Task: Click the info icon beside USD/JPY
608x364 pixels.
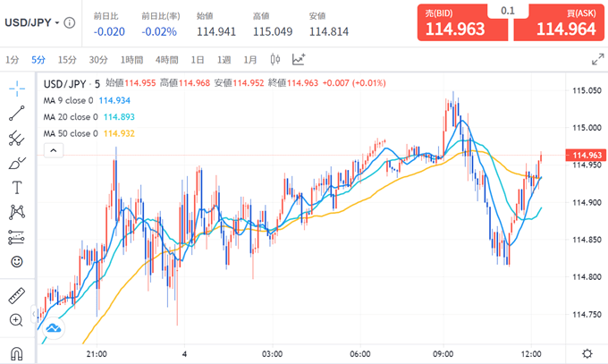Action: [x=70, y=23]
